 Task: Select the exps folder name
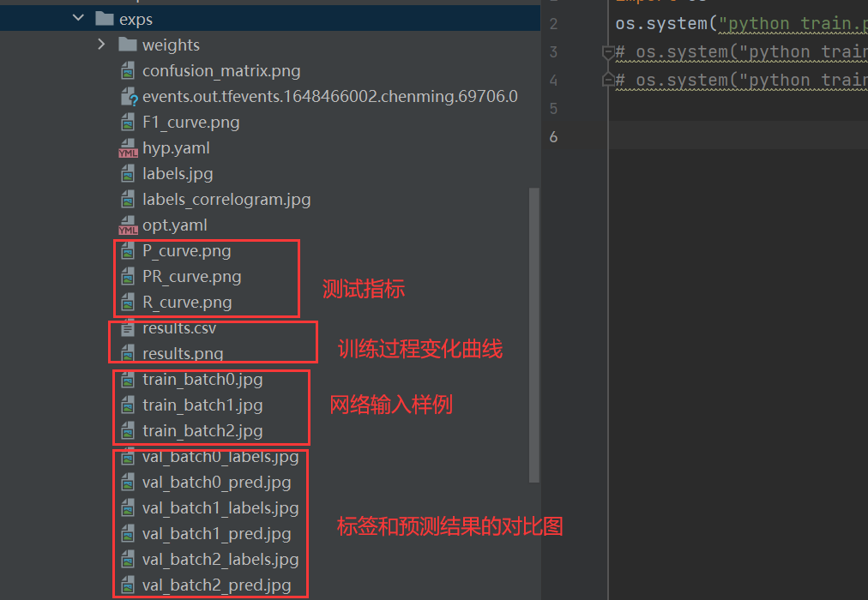click(136, 20)
